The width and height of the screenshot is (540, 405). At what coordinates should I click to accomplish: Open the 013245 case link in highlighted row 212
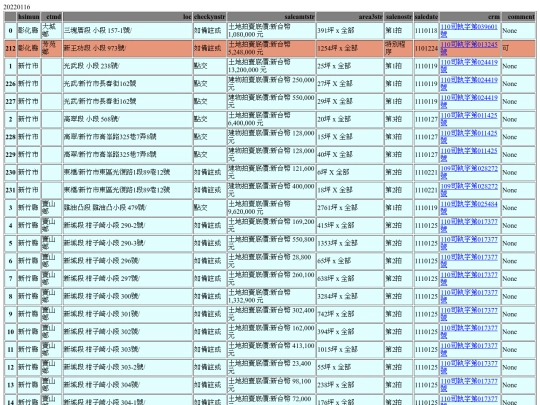point(469,48)
